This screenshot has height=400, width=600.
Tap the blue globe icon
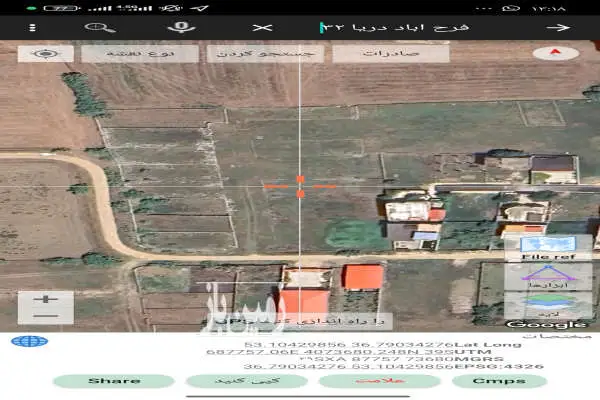(29, 341)
